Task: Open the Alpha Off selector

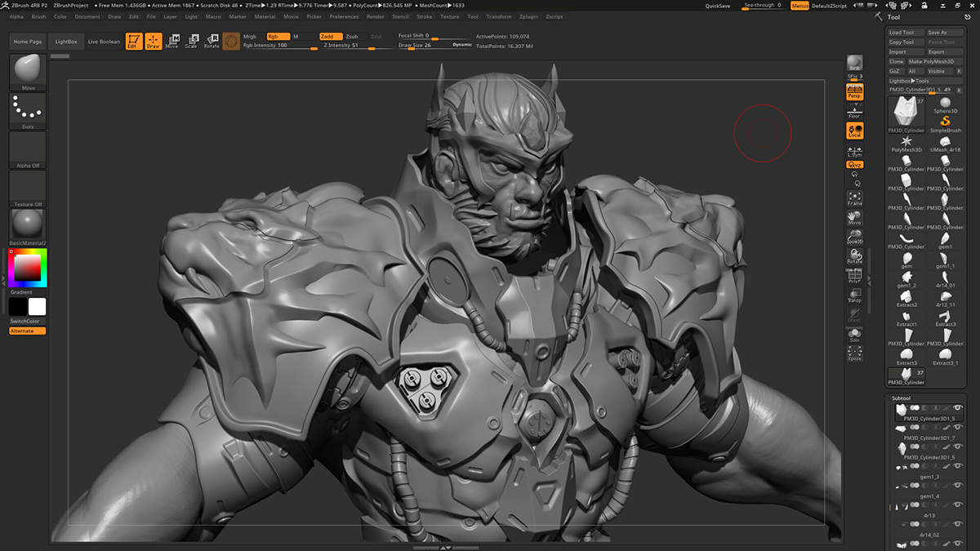Action: pyautogui.click(x=28, y=150)
